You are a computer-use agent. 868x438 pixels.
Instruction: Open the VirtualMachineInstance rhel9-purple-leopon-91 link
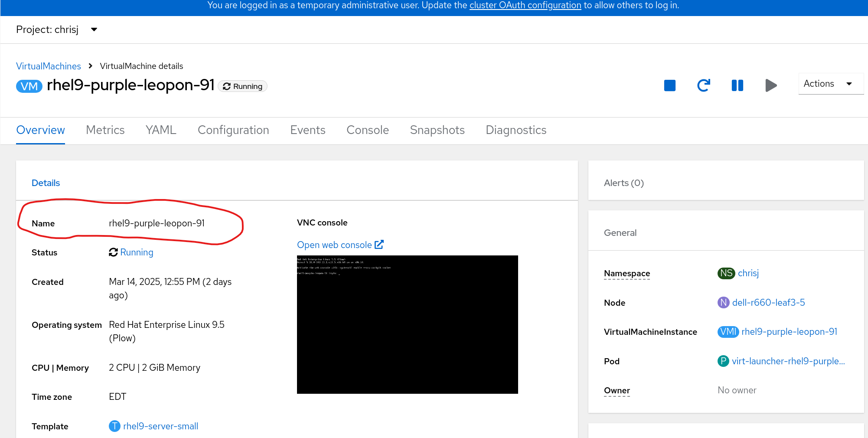point(789,332)
